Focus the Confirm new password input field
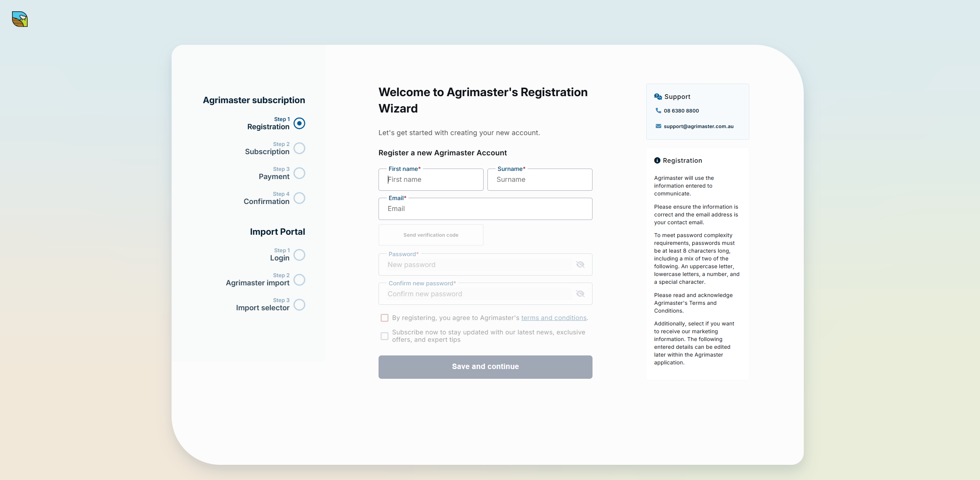The width and height of the screenshot is (980, 480). pos(486,294)
